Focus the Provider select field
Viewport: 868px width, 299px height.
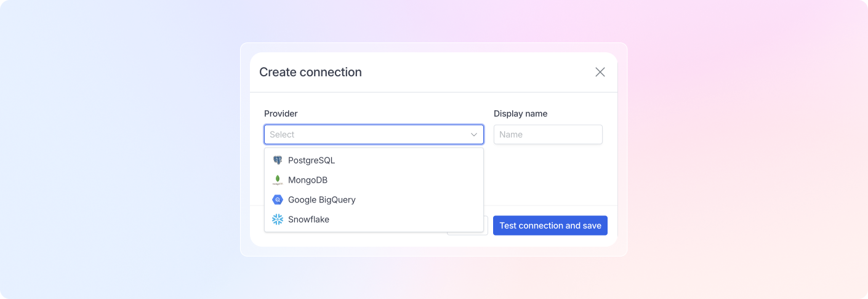coord(374,135)
